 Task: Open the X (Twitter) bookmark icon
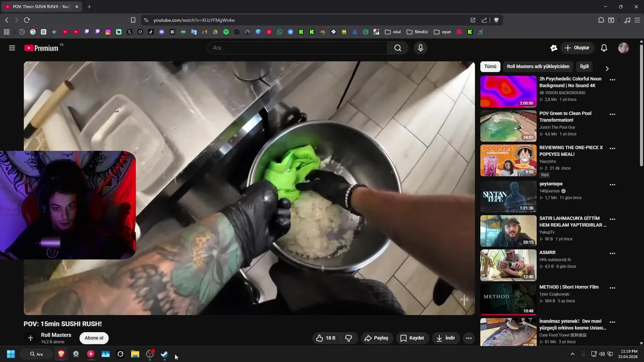tap(129, 32)
